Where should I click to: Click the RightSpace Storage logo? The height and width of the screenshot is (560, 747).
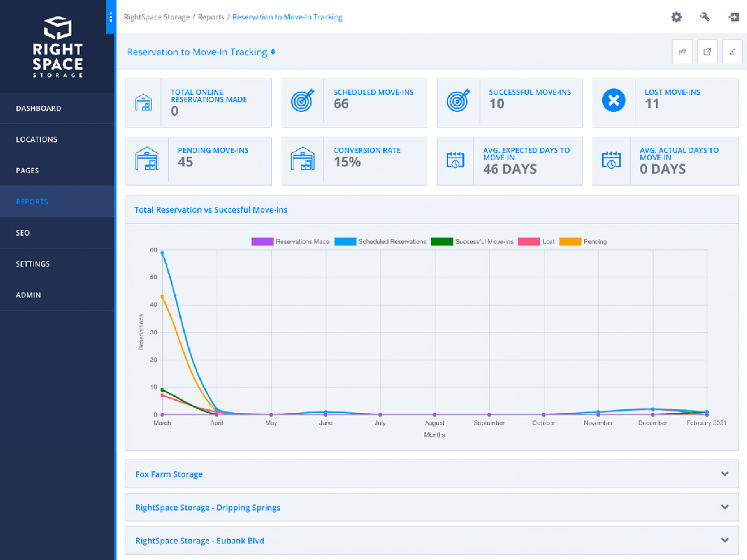(58, 46)
